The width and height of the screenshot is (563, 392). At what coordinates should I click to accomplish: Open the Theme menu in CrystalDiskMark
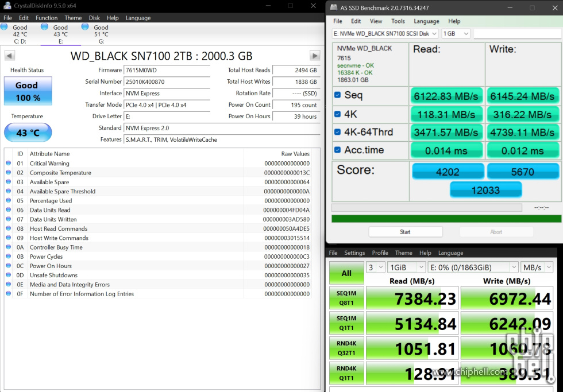pyautogui.click(x=403, y=253)
